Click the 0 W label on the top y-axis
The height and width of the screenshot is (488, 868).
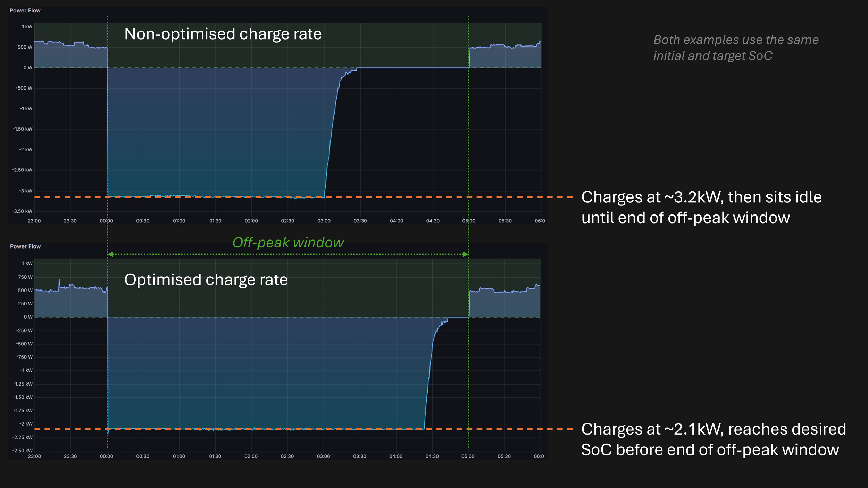tap(28, 68)
